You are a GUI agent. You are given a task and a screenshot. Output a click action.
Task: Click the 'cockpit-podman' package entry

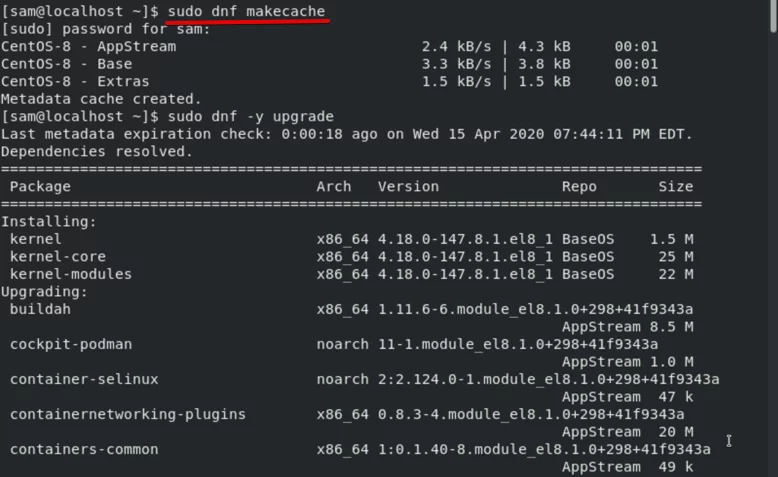coord(71,344)
